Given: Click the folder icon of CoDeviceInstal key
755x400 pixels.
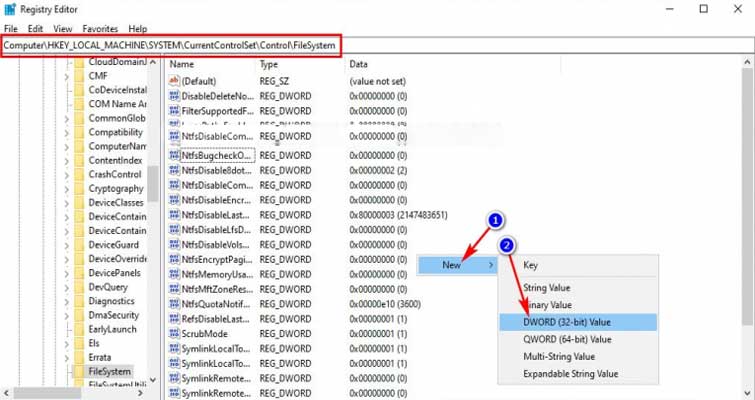Looking at the screenshot, I should tap(79, 90).
